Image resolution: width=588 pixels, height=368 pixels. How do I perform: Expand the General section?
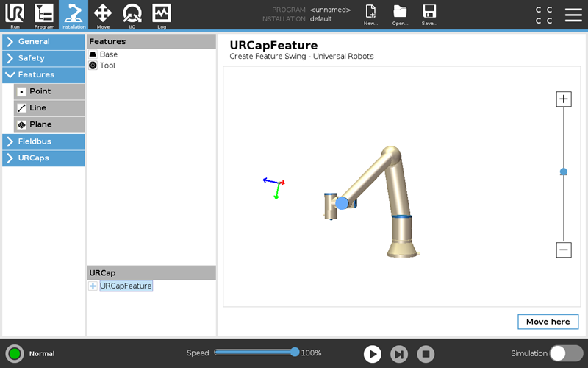click(x=43, y=42)
